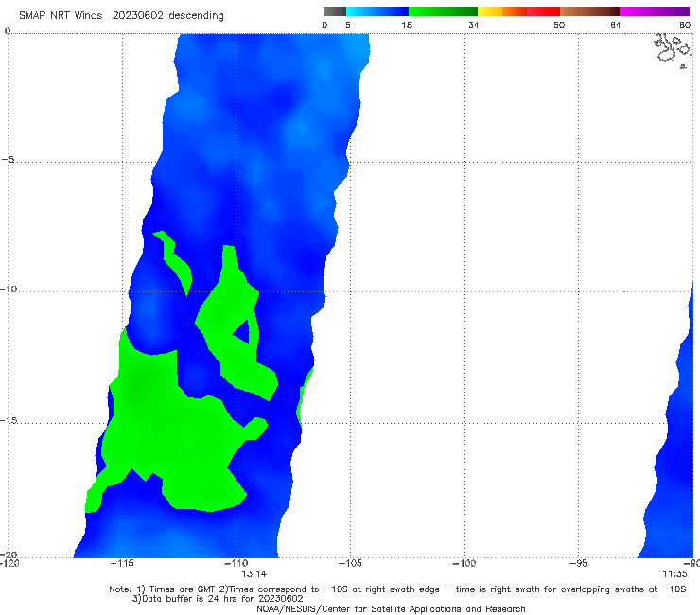This screenshot has height=615, width=700.
Task: Click longitude label '-115'
Action: (122, 563)
